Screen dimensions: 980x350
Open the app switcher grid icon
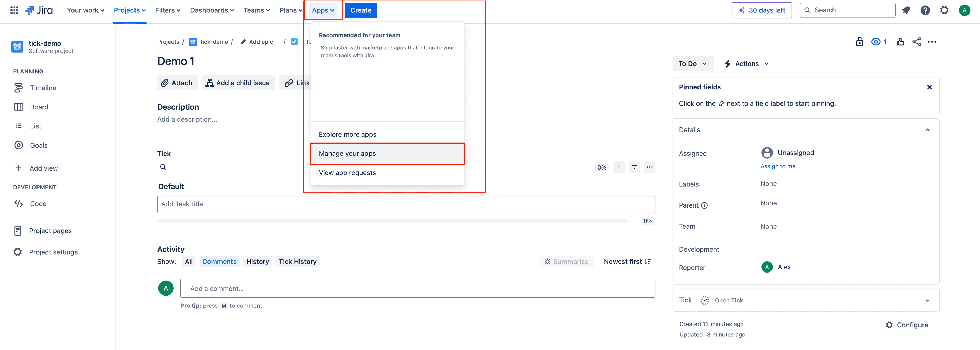click(x=14, y=10)
